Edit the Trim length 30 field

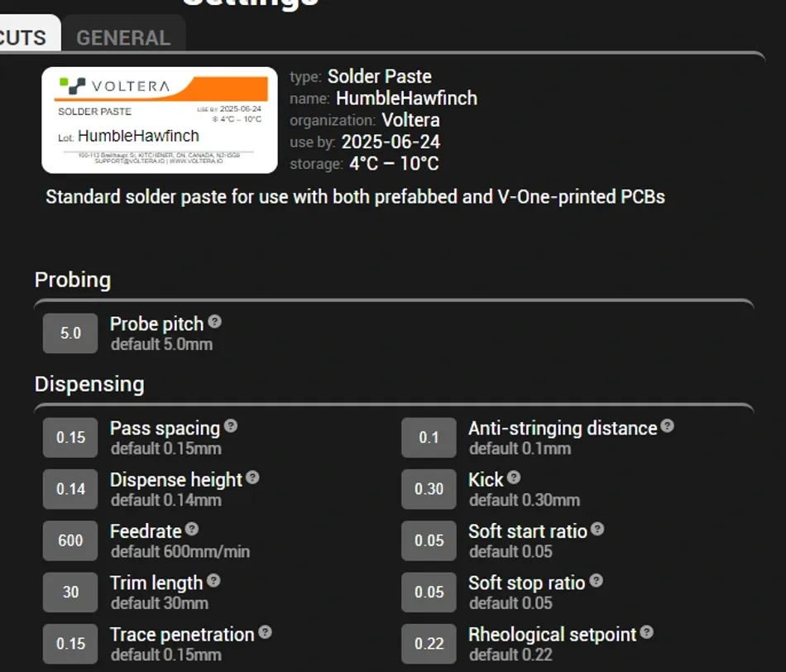70,593
